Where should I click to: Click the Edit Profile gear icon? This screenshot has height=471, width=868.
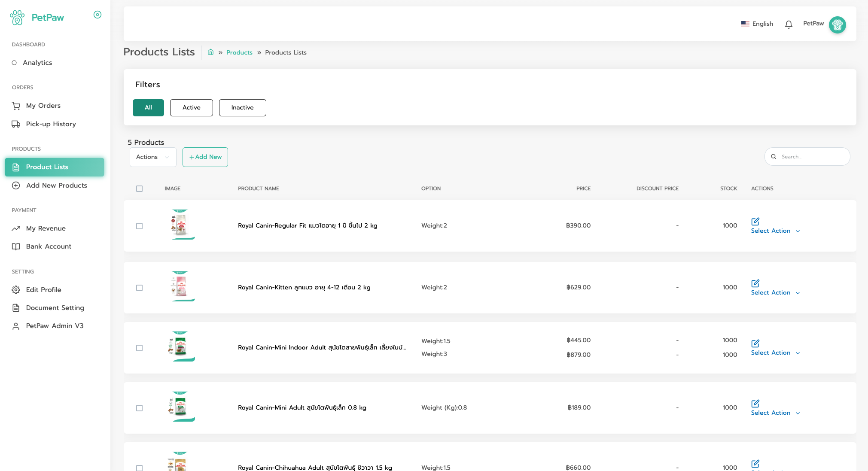tap(16, 290)
